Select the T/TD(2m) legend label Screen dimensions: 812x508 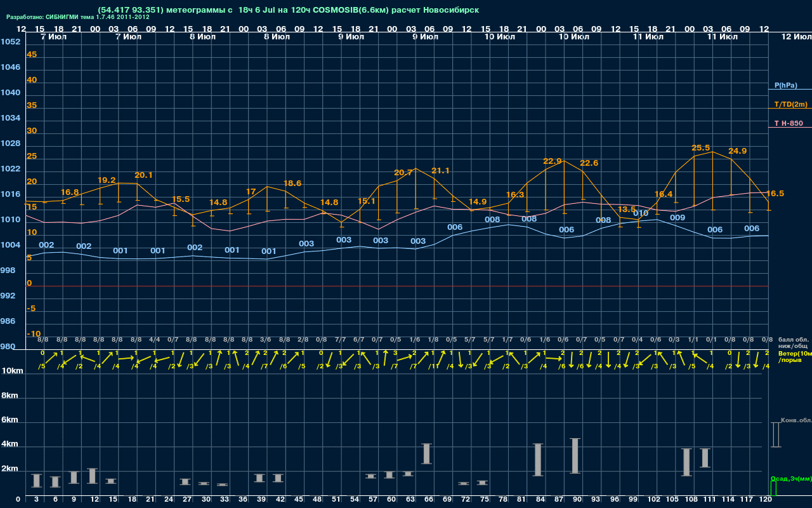tap(791, 104)
